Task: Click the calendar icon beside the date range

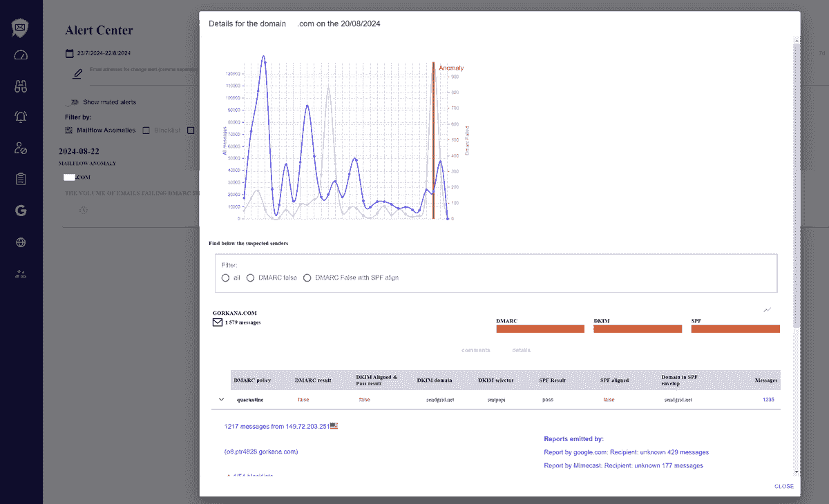Action: click(x=69, y=53)
